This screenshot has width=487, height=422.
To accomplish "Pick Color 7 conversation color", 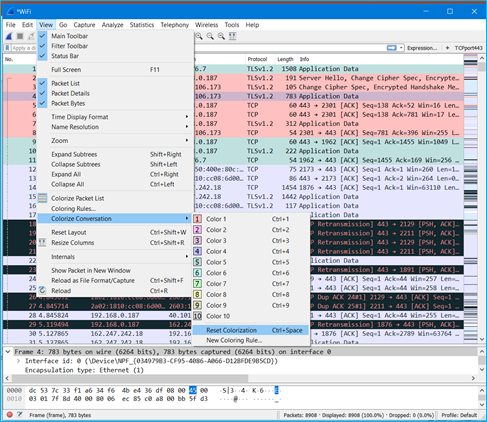I will 250,284.
